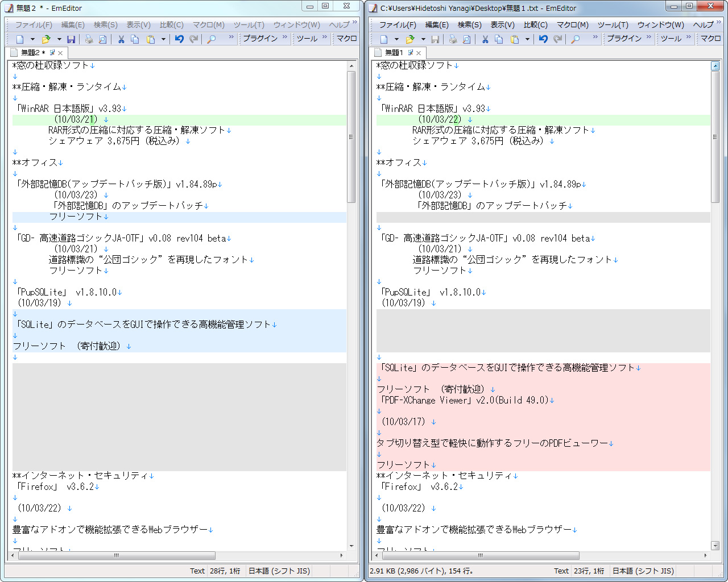The height and width of the screenshot is (582, 728).
Task: Expand ツール toolbar chevron in right window
Action: pyautogui.click(x=689, y=38)
